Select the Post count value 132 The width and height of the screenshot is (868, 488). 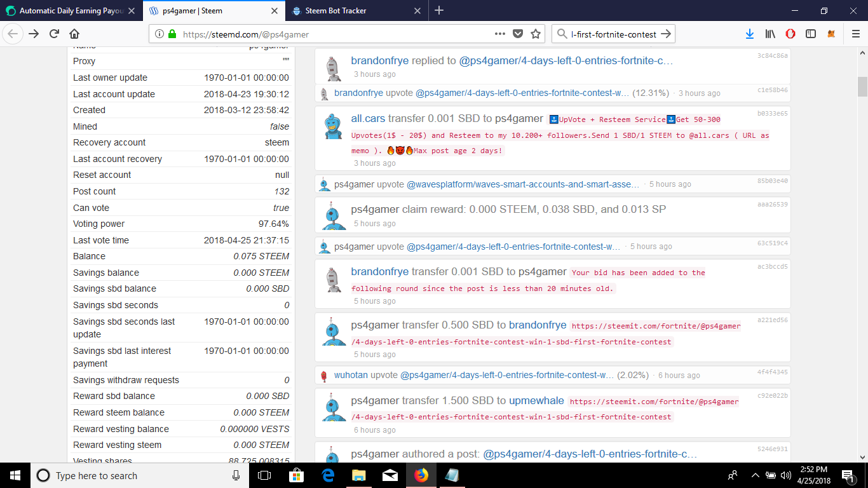pos(281,191)
